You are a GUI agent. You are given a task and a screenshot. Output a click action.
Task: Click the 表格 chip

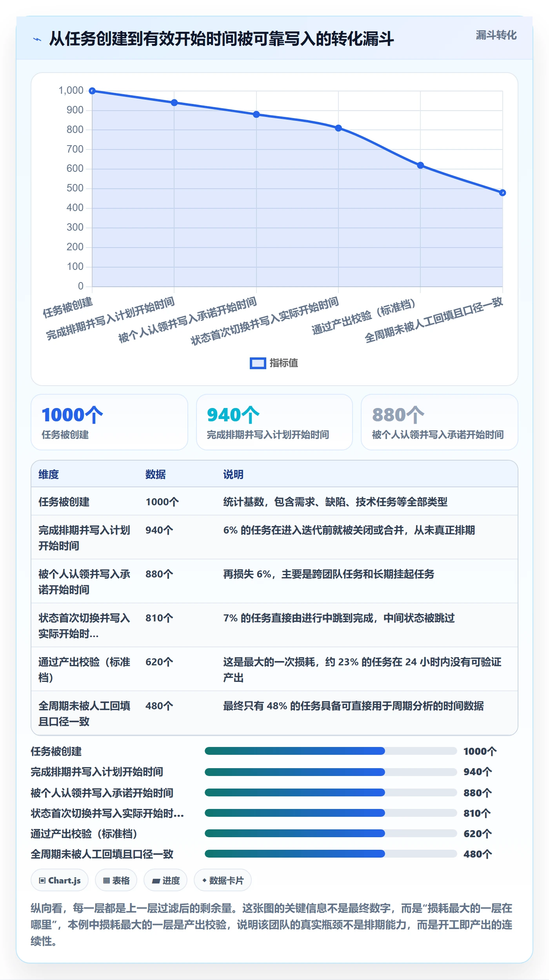(x=116, y=880)
